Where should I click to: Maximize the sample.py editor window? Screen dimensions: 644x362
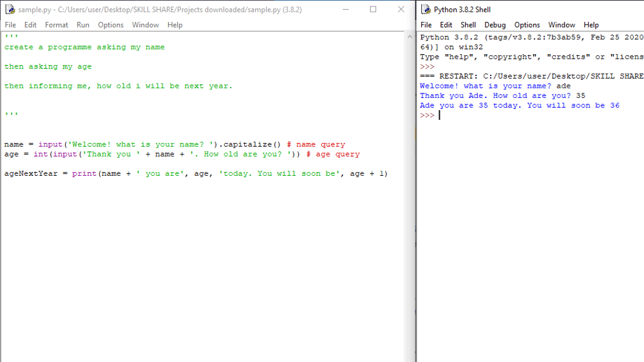(373, 10)
